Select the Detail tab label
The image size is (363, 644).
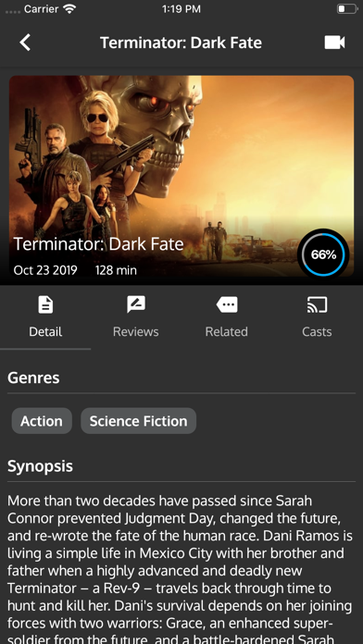tap(45, 331)
